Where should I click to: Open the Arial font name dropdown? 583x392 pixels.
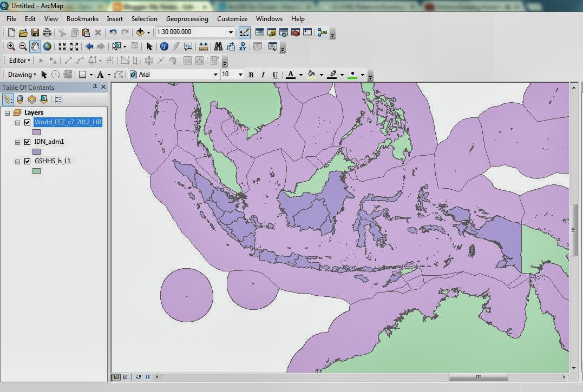215,75
